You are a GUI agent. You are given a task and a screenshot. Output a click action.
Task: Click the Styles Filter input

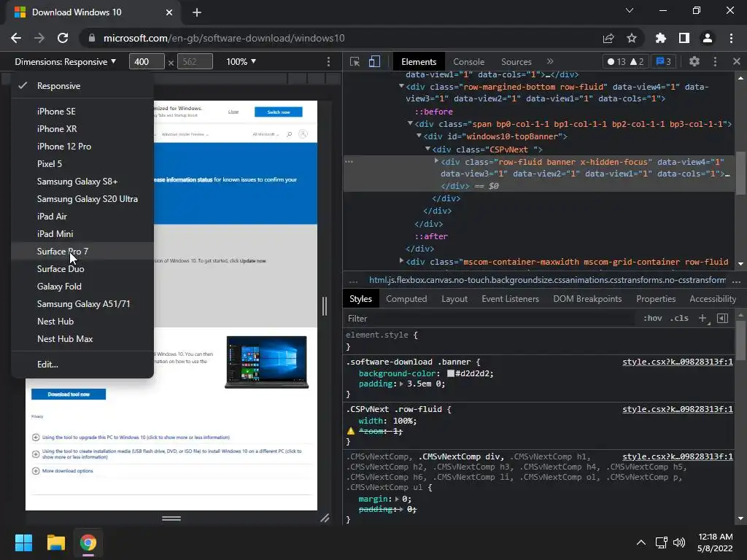pyautogui.click(x=489, y=319)
